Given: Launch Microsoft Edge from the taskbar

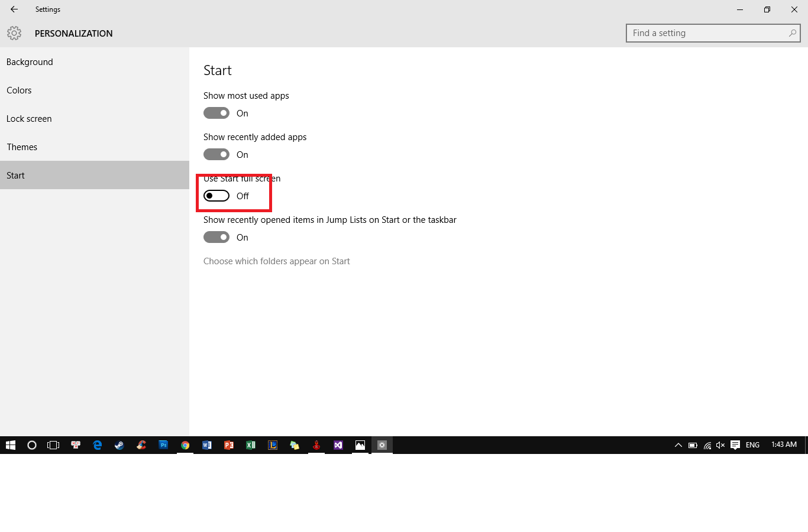Looking at the screenshot, I should pos(98,445).
